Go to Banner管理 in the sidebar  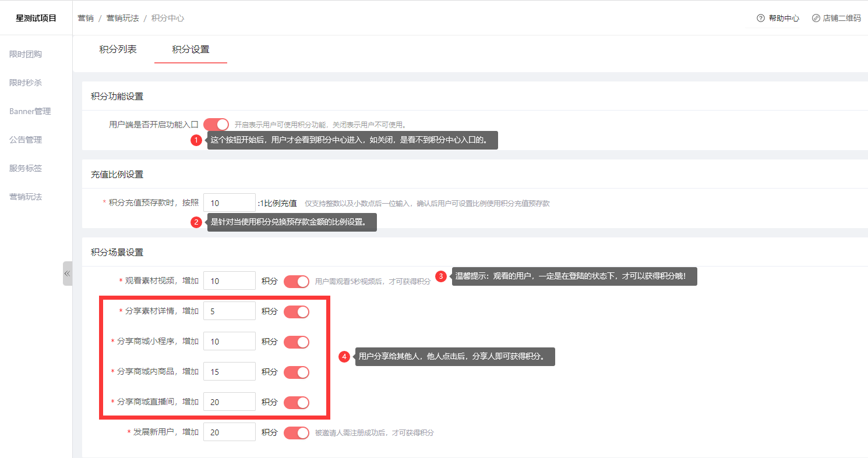click(30, 111)
